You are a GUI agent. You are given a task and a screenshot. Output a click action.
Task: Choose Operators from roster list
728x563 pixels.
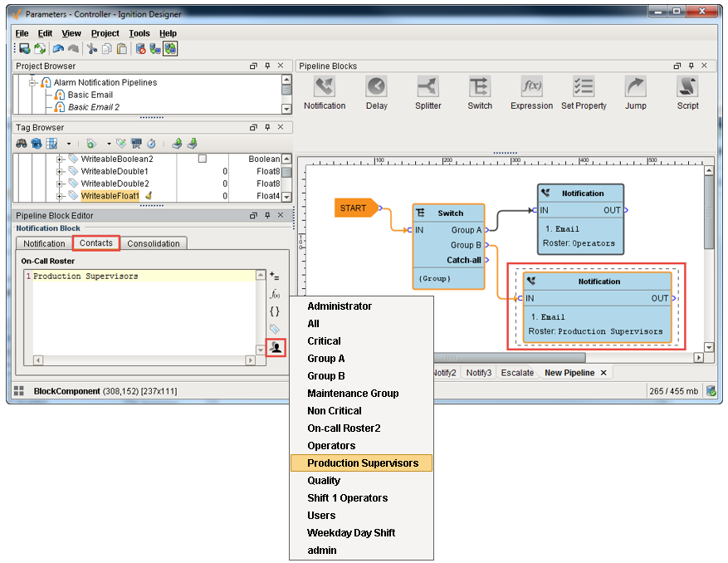click(x=362, y=445)
